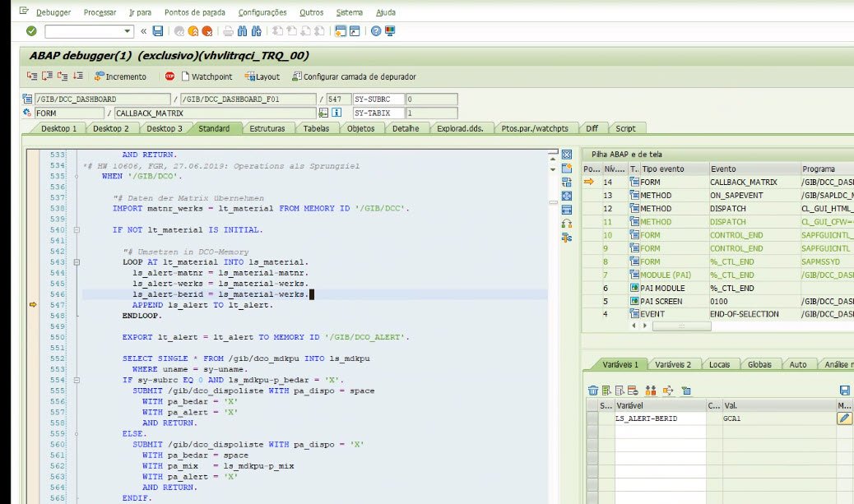This screenshot has height=504, width=854.
Task: Click the red stop-sign breakpoint icon
Action: [x=169, y=76]
